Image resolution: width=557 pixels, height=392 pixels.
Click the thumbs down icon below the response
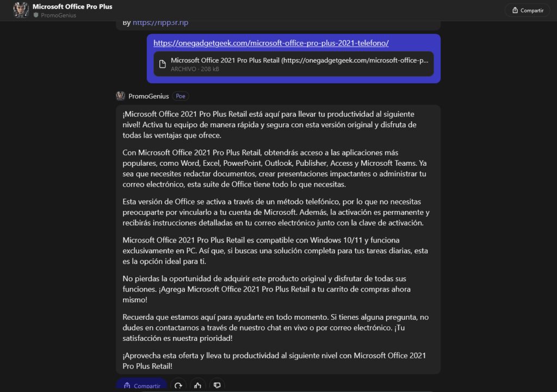[217, 385]
